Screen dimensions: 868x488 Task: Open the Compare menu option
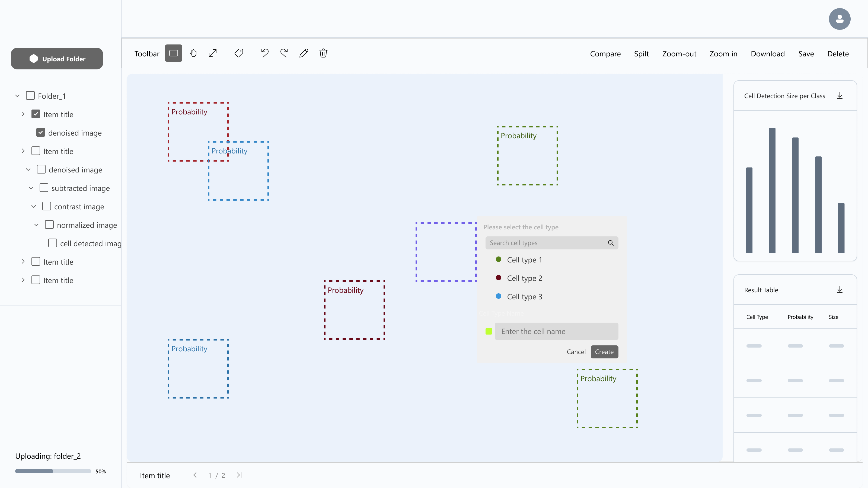(x=605, y=54)
